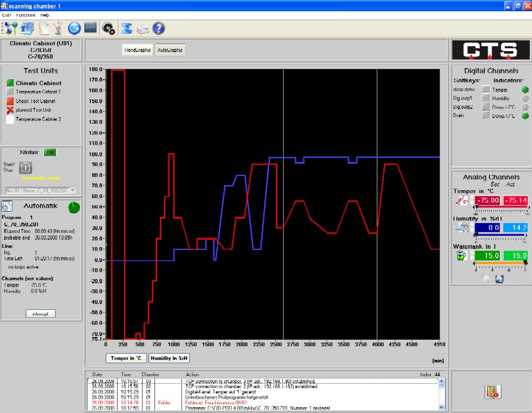The width and height of the screenshot is (532, 413).
Task: Click the stepper beside the watertank set value
Action: 472,255
